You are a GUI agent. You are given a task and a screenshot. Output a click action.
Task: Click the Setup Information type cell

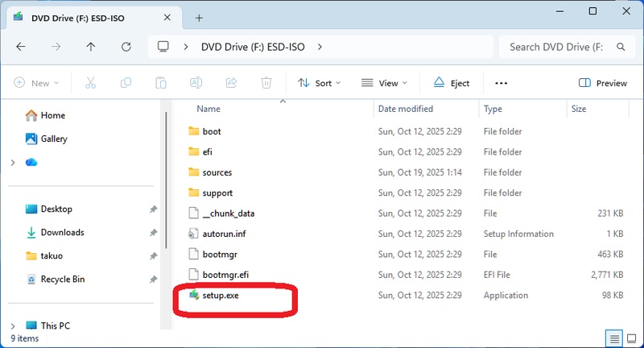tap(518, 234)
